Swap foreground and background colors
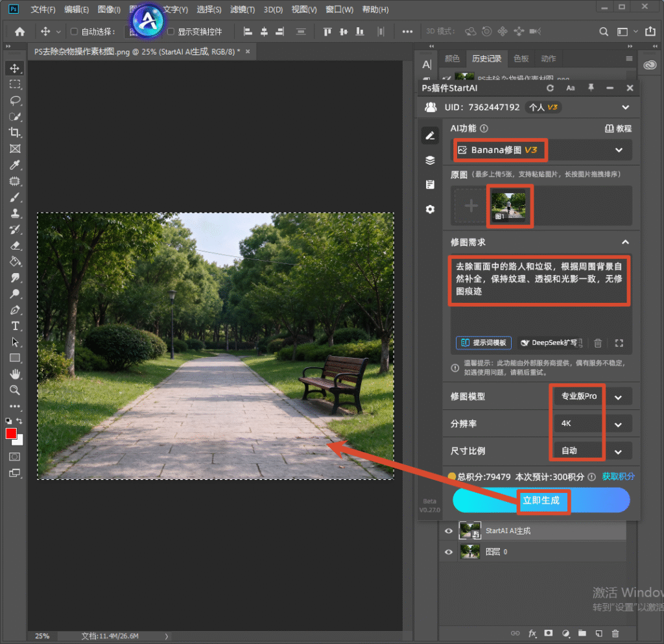The image size is (664, 644). (19, 421)
